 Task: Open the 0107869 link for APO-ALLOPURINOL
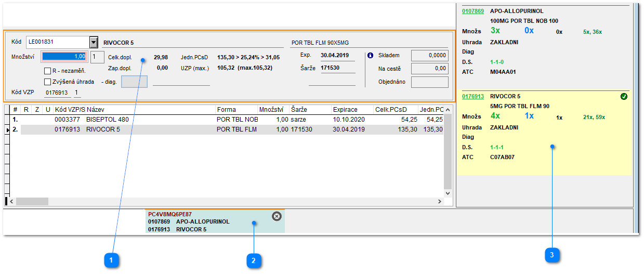[x=473, y=11]
